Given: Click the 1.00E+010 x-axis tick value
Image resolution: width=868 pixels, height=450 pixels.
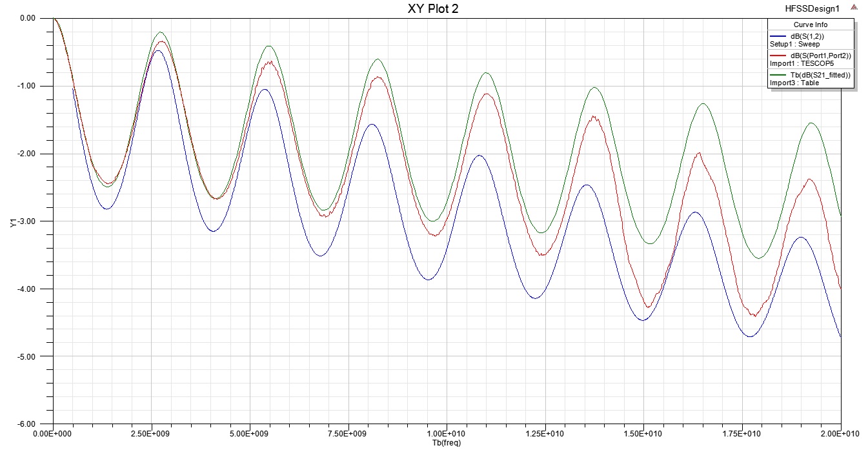Looking at the screenshot, I should (x=447, y=433).
